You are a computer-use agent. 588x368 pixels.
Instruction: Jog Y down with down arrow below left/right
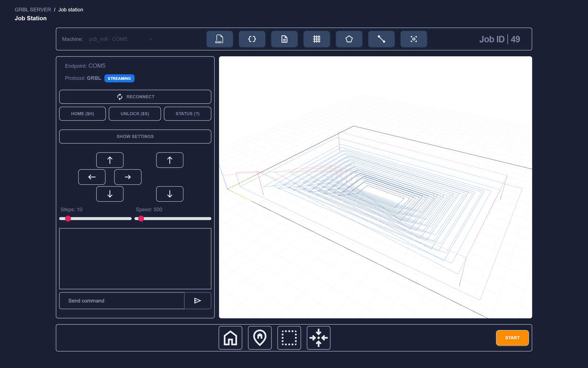(x=110, y=194)
